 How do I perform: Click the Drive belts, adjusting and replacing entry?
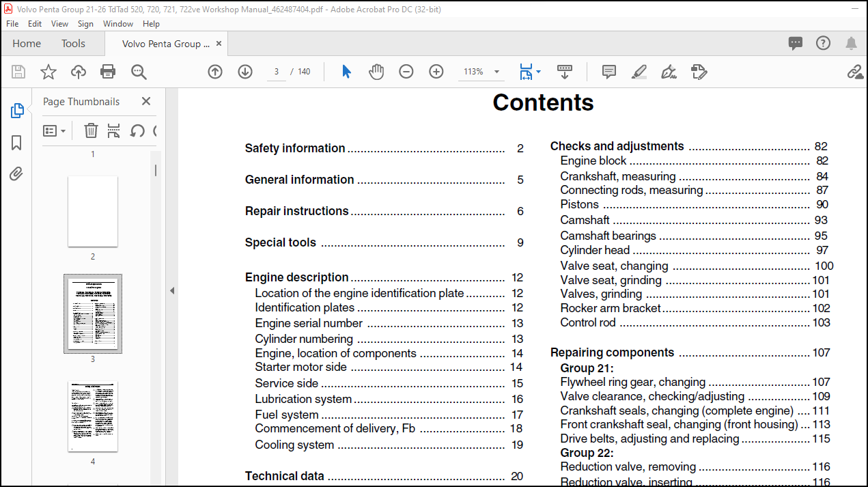tap(695, 439)
